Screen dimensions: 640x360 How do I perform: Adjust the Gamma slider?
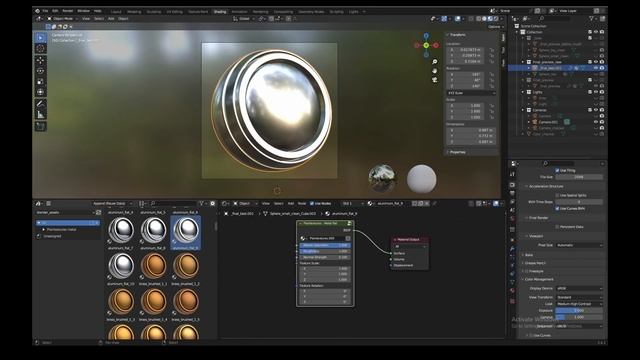pyautogui.click(x=579, y=317)
